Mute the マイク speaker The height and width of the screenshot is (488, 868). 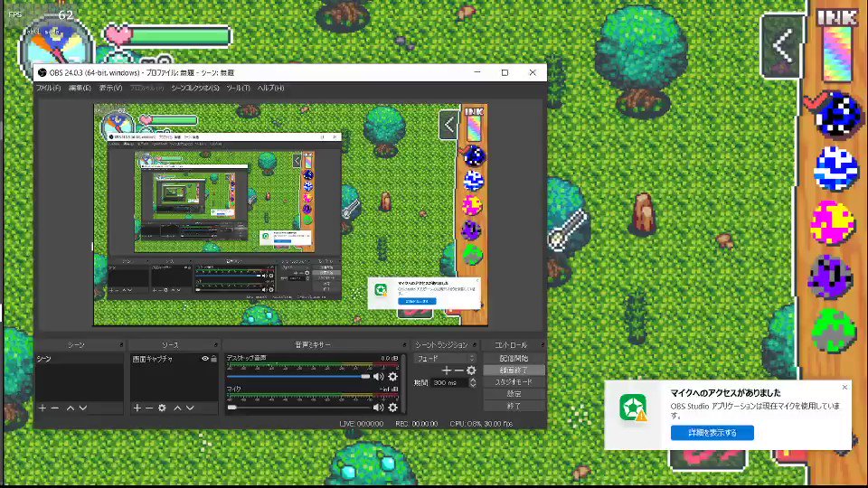[x=378, y=408]
